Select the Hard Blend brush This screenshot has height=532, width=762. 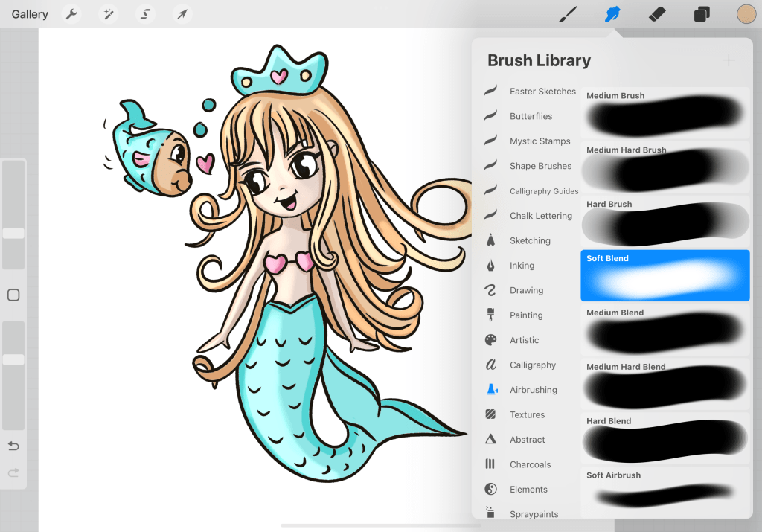pyautogui.click(x=665, y=438)
